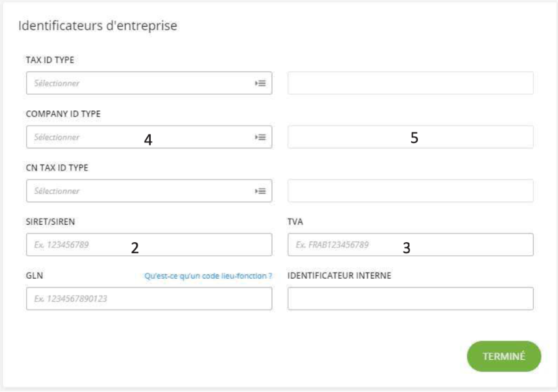Focus the value field beside COMPANY ID TYPE
Image resolution: width=558 pixels, height=392 pixels.
(410, 137)
